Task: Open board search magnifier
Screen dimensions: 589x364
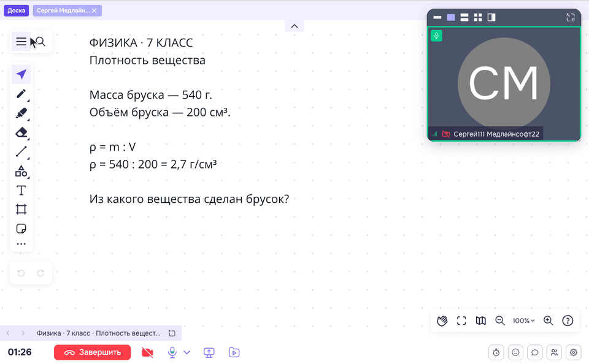Action: 40,42
